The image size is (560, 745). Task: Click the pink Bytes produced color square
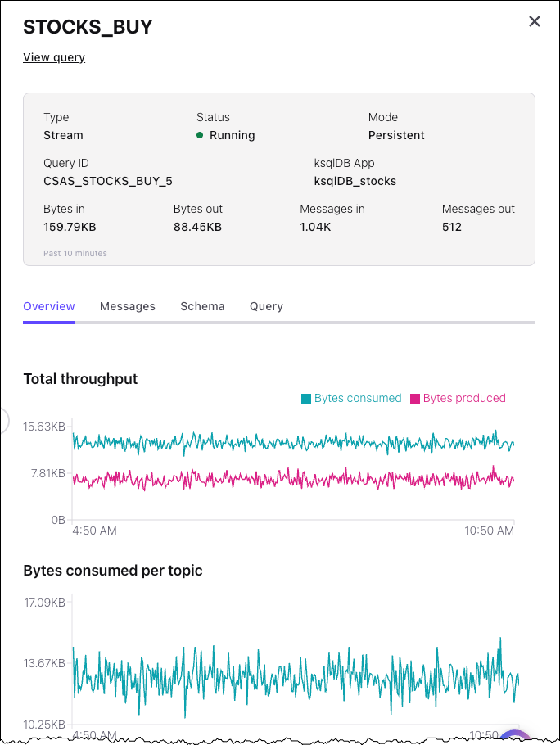click(415, 399)
